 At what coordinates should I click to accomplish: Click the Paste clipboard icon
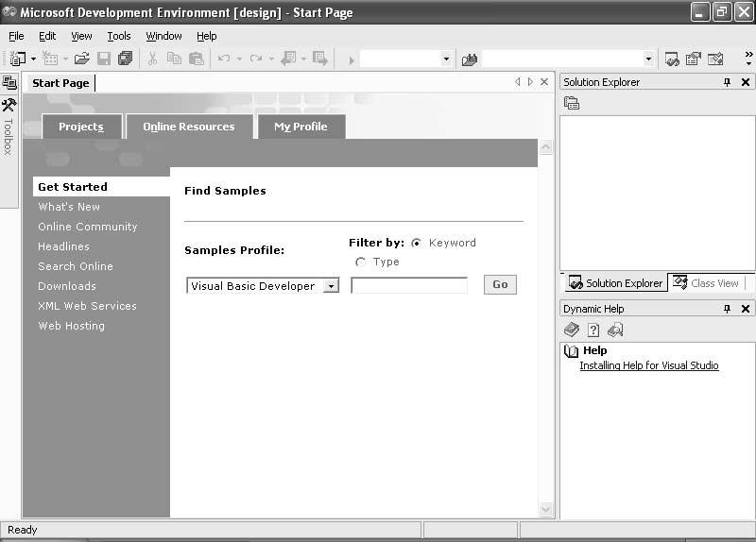[197, 59]
